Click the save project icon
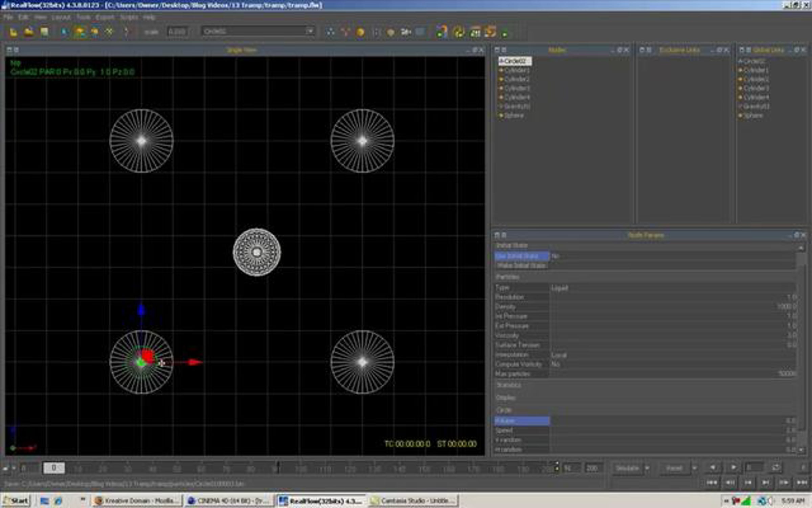 [44, 32]
